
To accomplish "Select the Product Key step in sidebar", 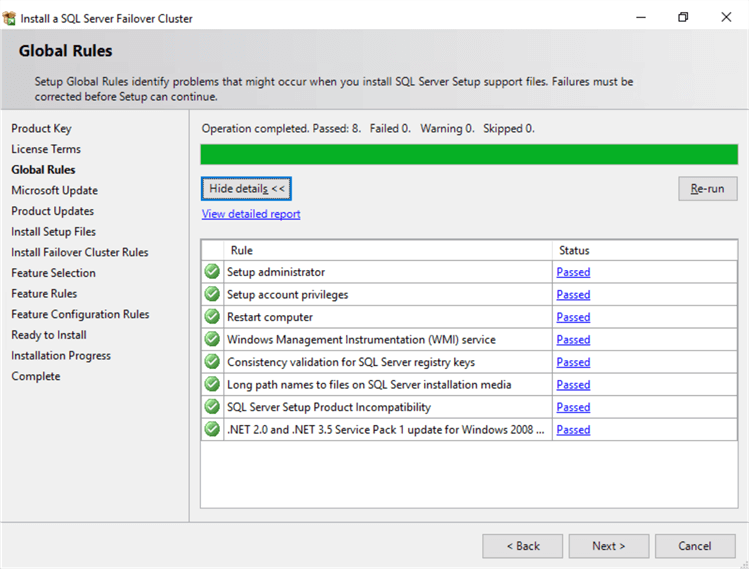I will point(41,129).
